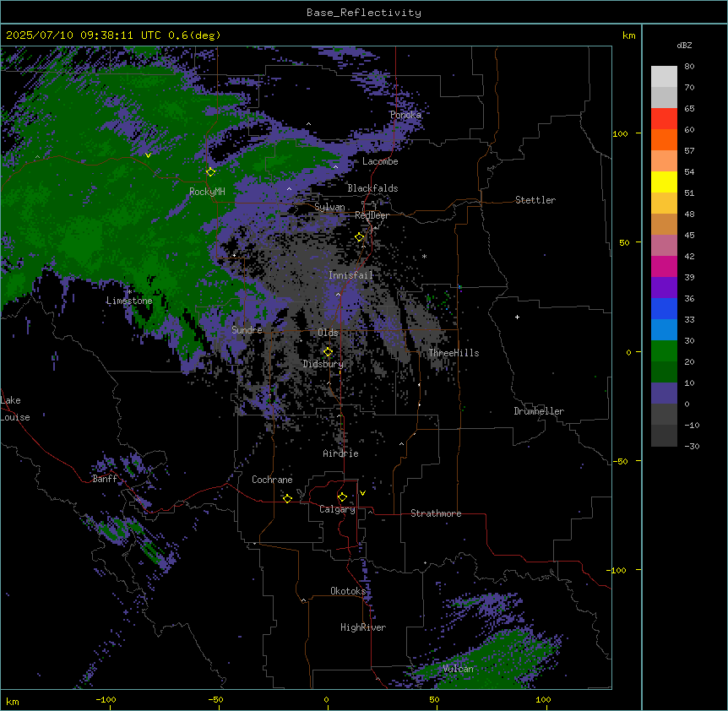Pick the light blue 30-33 dBZ swatch

click(x=664, y=330)
